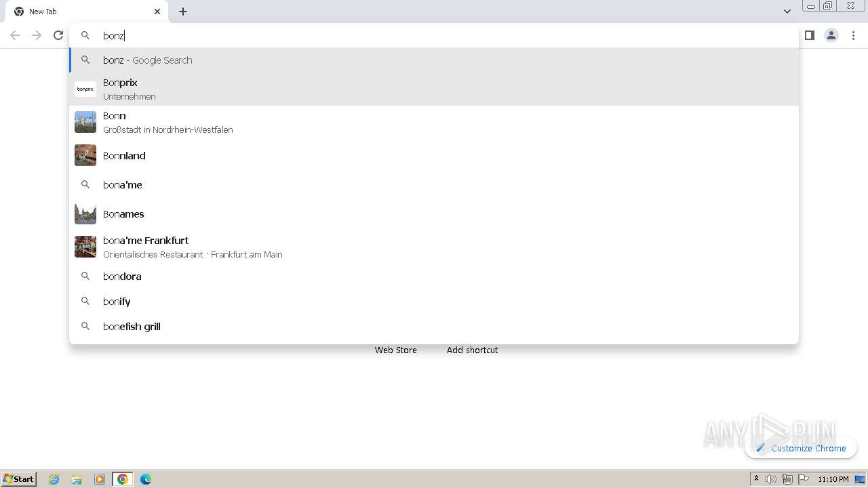Screen dimensions: 868x488
Task: Click inside the address bar text field
Action: (434, 35)
